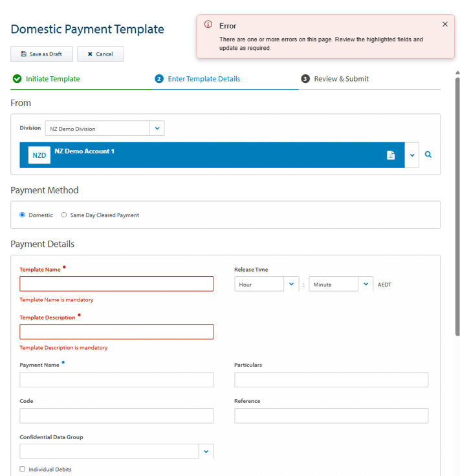
Task: Tick the Individual Debits checkbox
Action: coord(22,469)
